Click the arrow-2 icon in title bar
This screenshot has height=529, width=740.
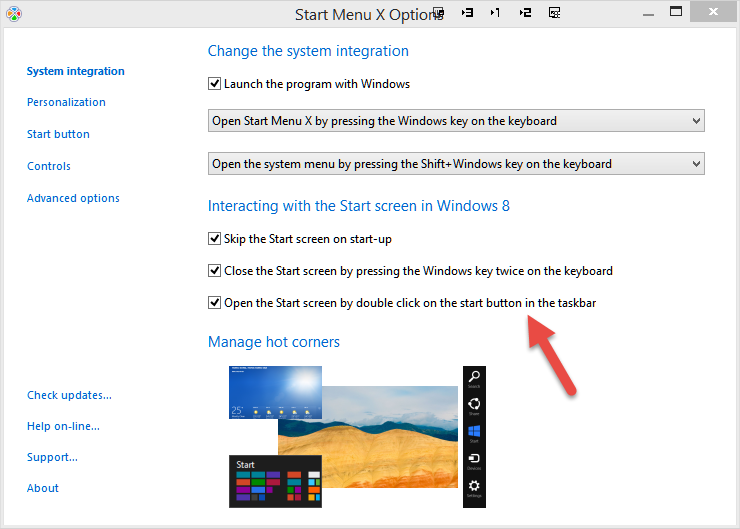click(525, 13)
